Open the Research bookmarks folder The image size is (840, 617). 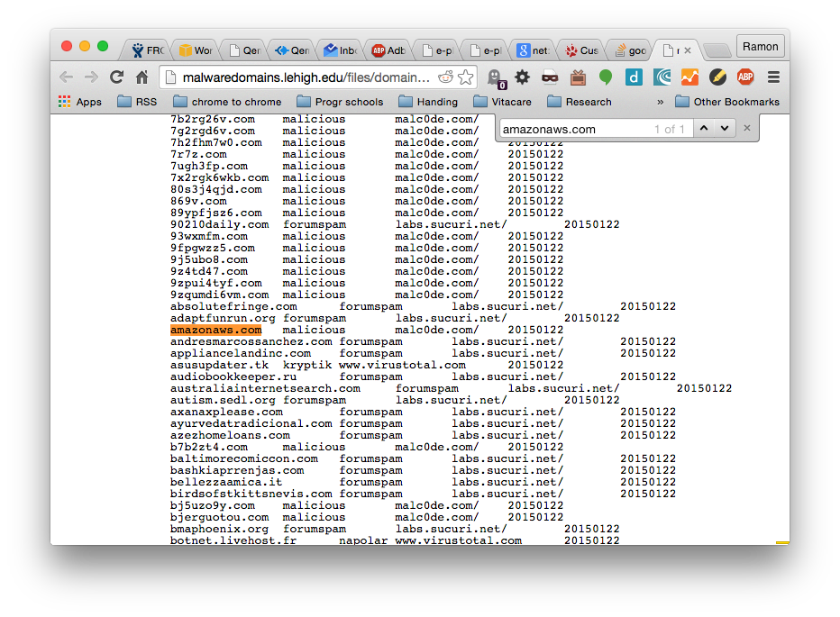[580, 102]
